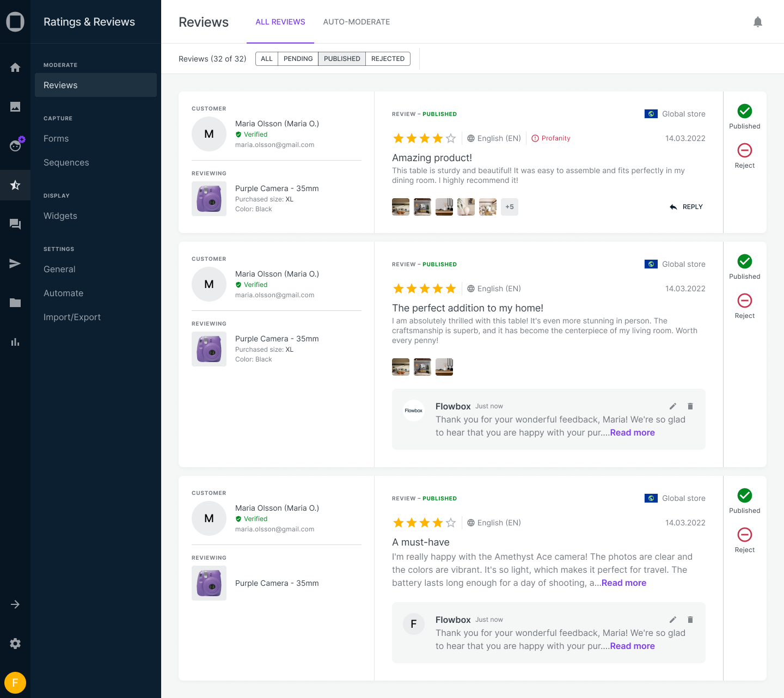The width and height of the screenshot is (784, 698).
Task: Open the +5 more photos thumbnail
Action: (509, 207)
